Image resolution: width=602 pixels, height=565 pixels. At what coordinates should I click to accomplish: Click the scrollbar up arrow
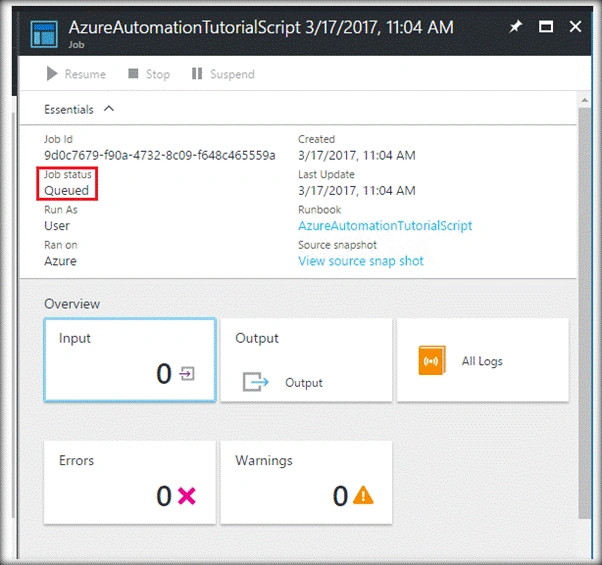(x=585, y=100)
